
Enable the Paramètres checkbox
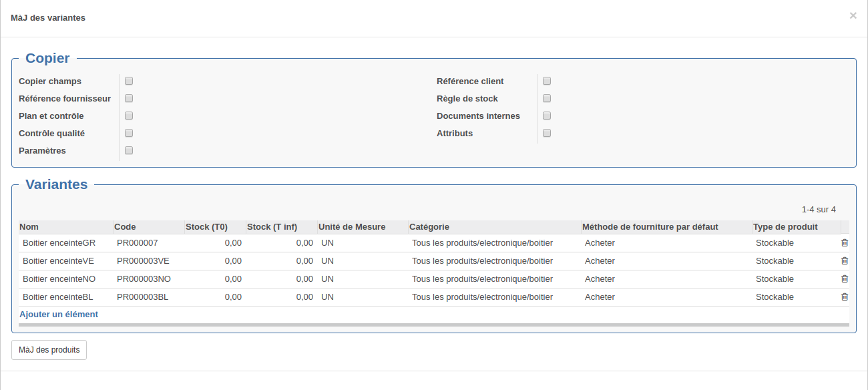[129, 150]
